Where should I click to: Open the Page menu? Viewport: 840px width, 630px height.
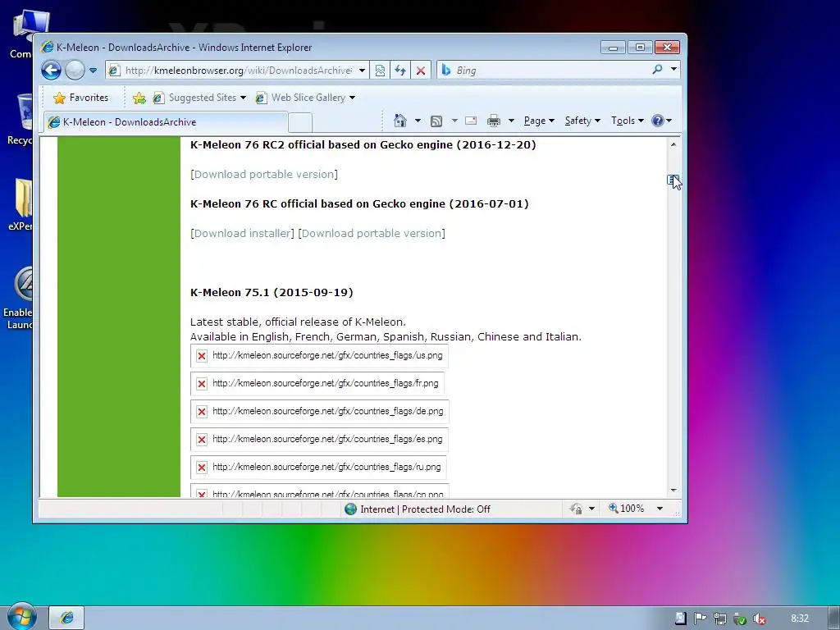coord(539,121)
